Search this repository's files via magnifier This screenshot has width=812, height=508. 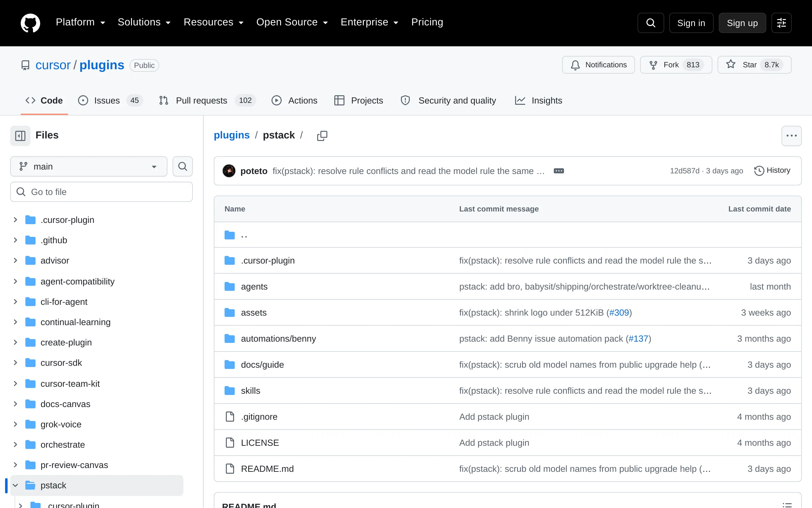tap(182, 166)
